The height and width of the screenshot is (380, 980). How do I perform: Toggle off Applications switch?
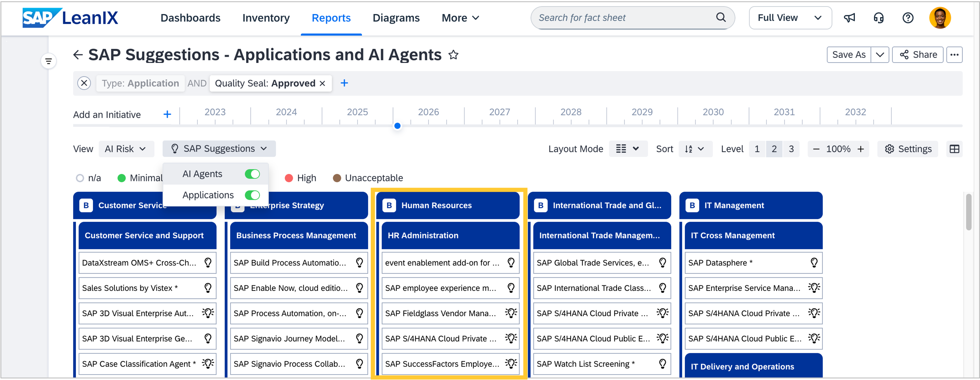[x=252, y=195]
